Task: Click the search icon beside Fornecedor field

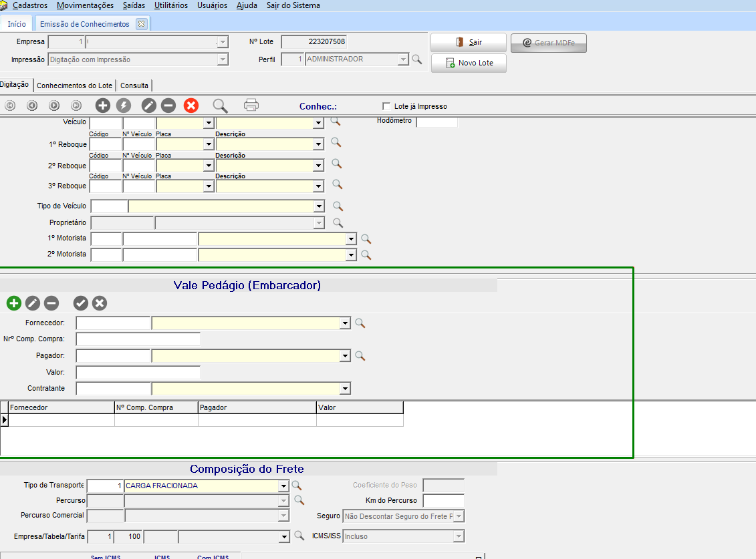Action: click(360, 323)
